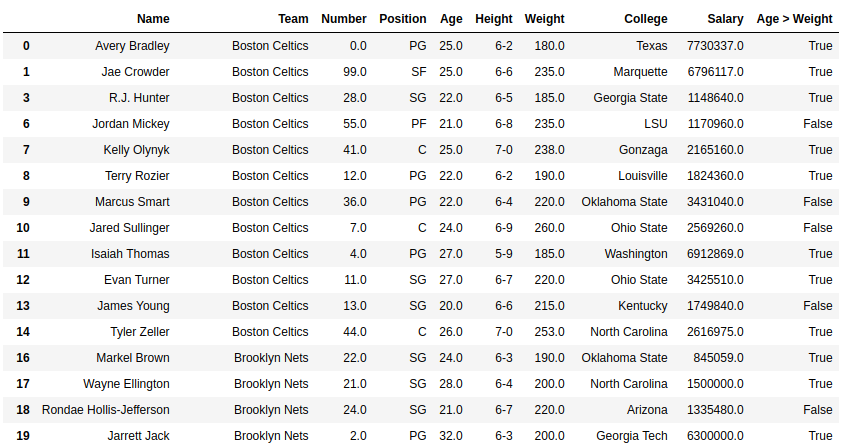Screen dimensions: 847x445
Task: Select the Gonzaga college cell
Action: point(643,150)
